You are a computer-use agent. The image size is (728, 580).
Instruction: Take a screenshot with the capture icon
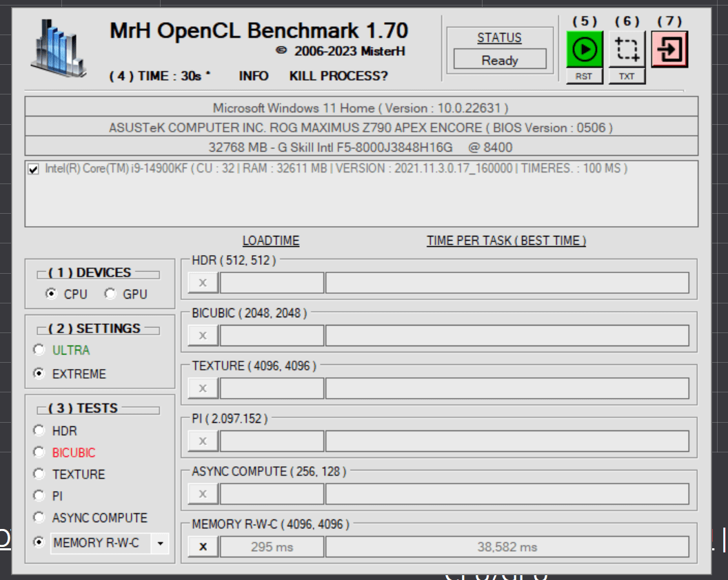coord(627,49)
